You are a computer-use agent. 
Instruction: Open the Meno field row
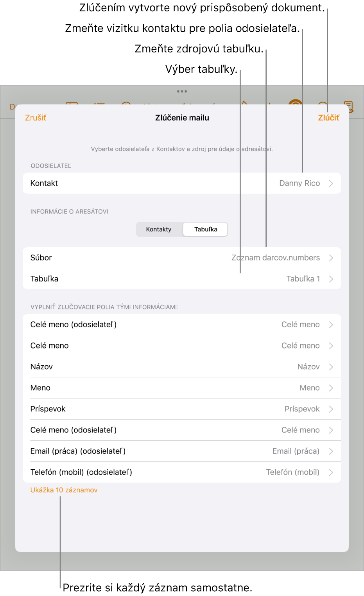[x=182, y=388]
